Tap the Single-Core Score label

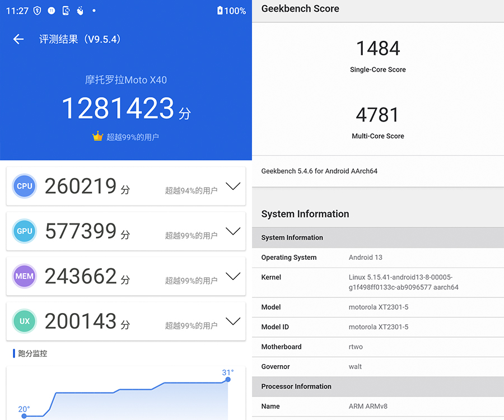coord(378,70)
